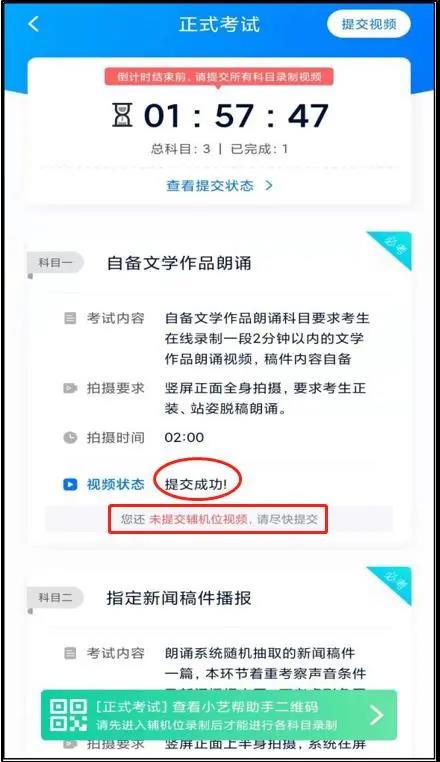This screenshot has width=440, height=762.
Task: Open the 查看小艺帮助手二维码 banner
Action: [x=219, y=715]
